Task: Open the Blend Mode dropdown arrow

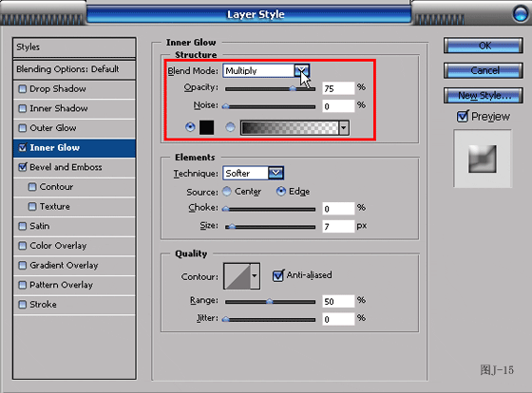Action: (x=301, y=70)
